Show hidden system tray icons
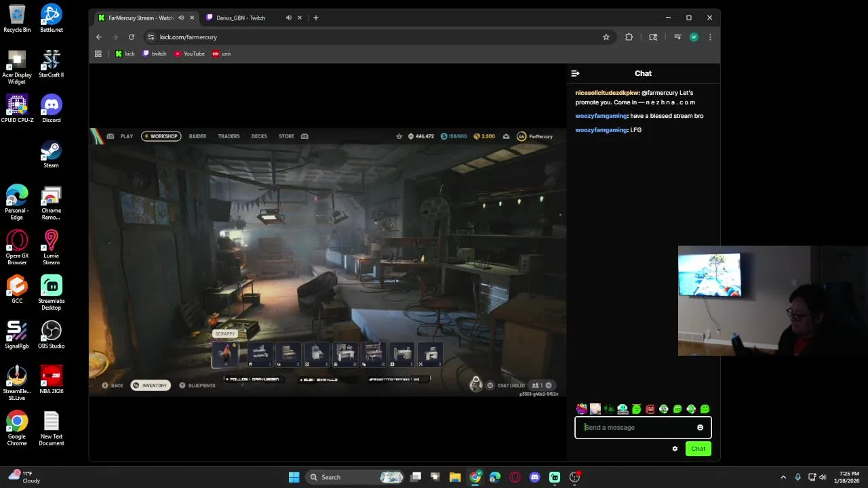 [x=783, y=477]
